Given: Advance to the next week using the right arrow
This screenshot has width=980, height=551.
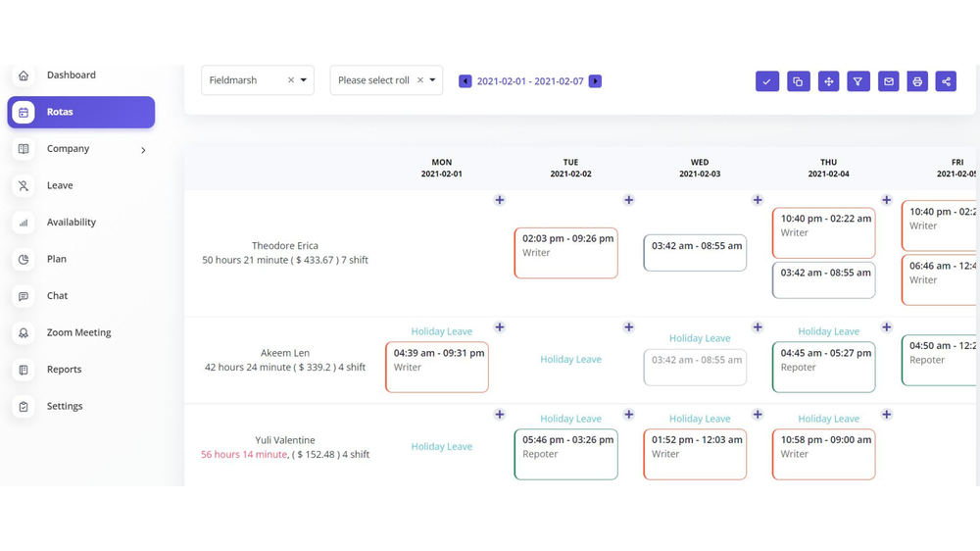Looking at the screenshot, I should 595,81.
